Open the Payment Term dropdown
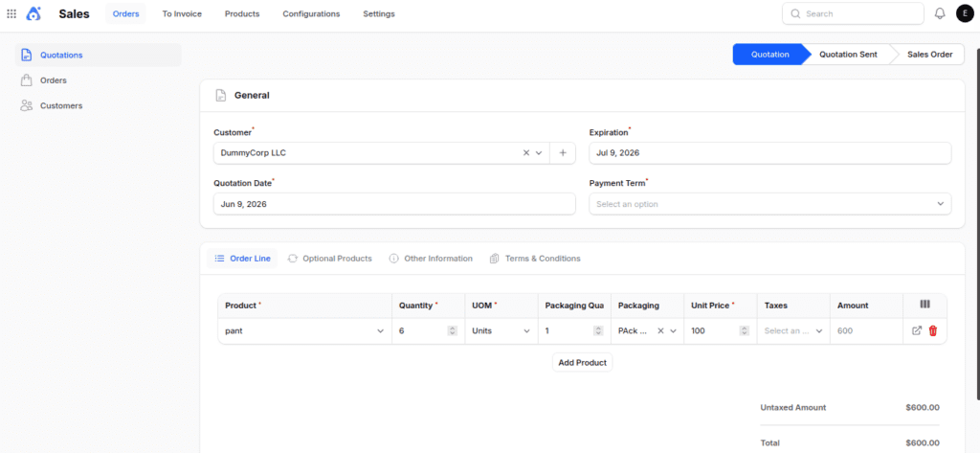Screen dimensions: 980x453 [770, 204]
